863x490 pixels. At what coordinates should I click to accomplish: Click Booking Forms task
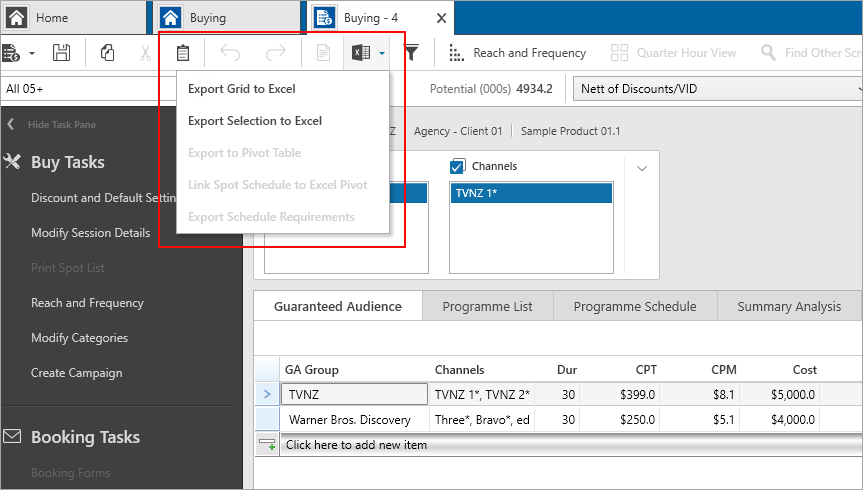(x=70, y=472)
